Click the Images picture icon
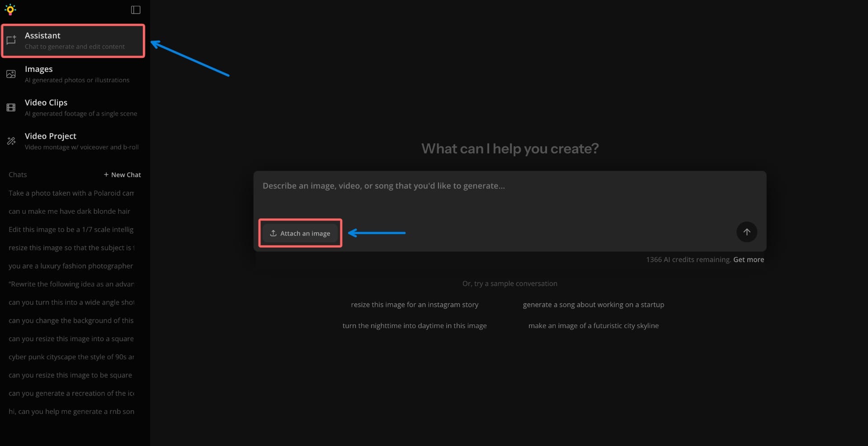868x446 pixels. [x=11, y=74]
